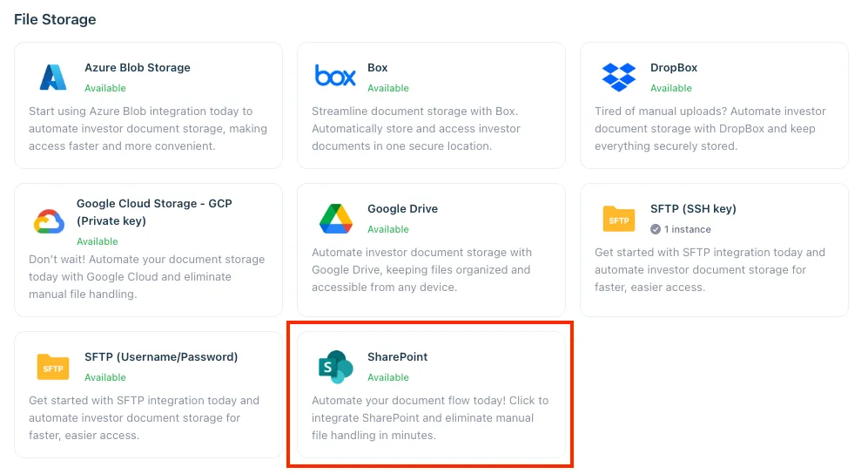Select the DropBox description 'Tired of manual uploads?'
This screenshot has height=474, width=868.
[710, 128]
